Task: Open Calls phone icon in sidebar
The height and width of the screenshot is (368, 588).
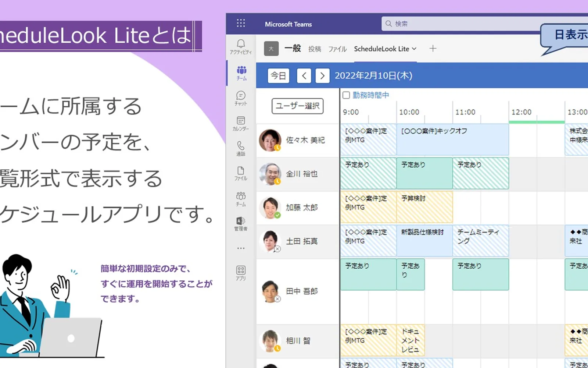Action: 241,148
